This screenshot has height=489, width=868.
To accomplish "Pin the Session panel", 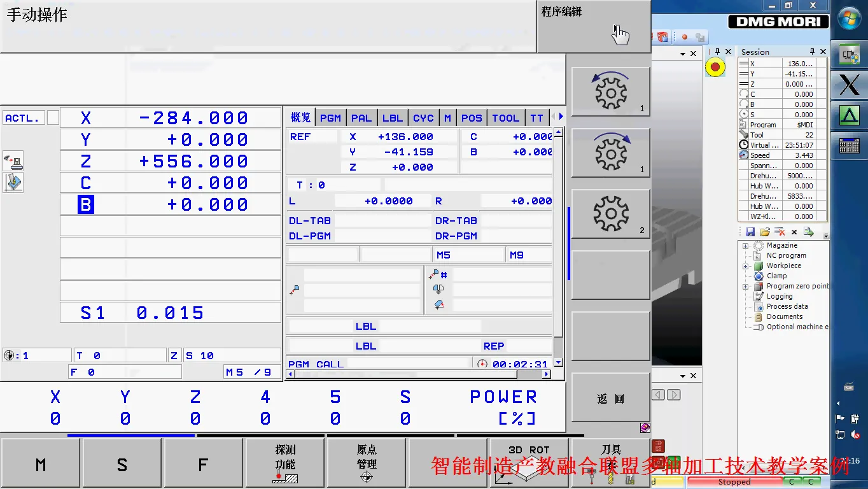I will click(x=813, y=52).
